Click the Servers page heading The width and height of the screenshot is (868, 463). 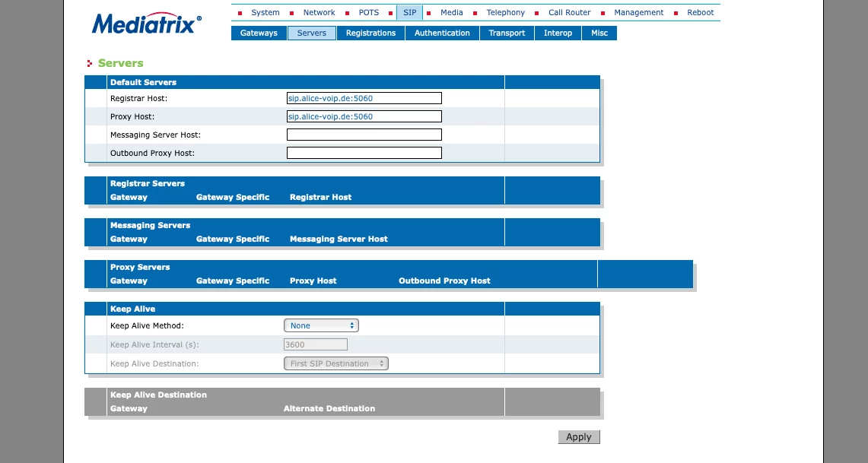[121, 63]
